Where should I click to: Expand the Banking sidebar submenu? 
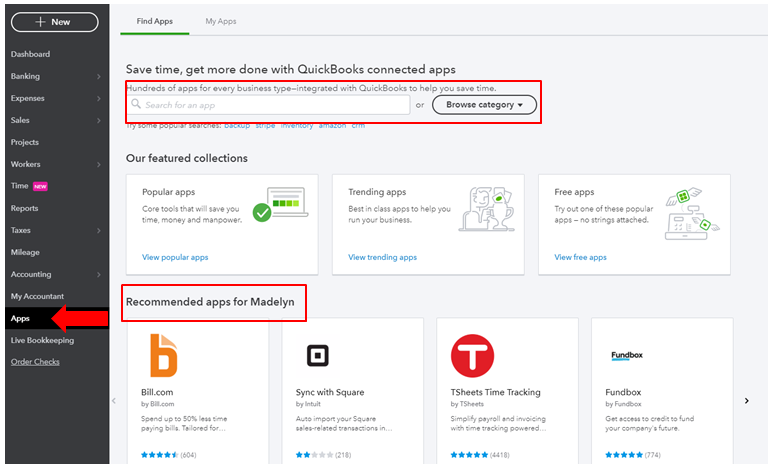pos(98,77)
